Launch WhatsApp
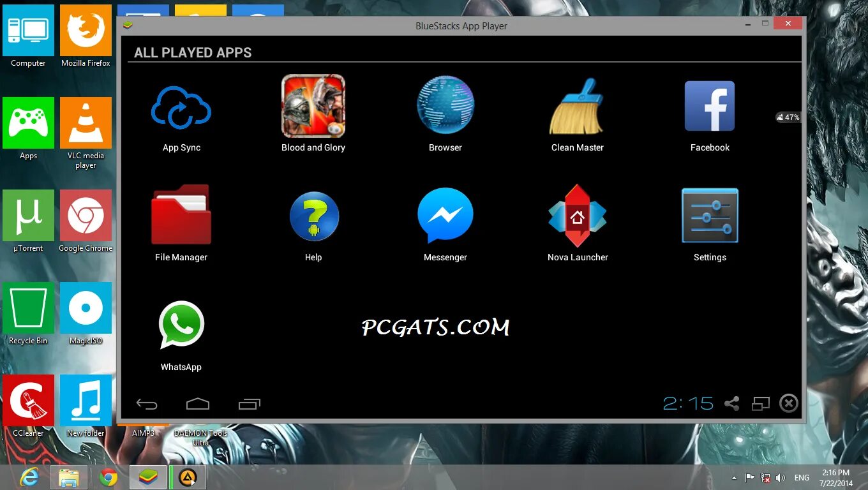The image size is (868, 490). [181, 325]
